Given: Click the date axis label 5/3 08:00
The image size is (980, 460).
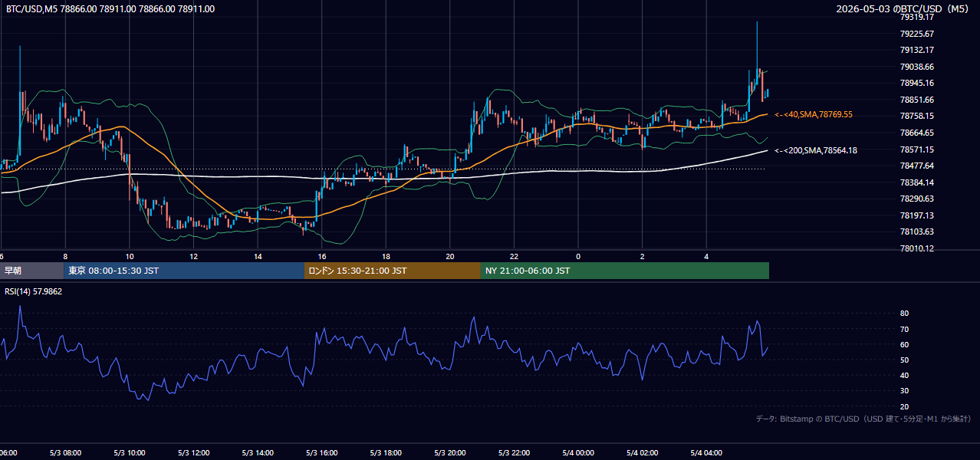Looking at the screenshot, I should tap(65, 453).
